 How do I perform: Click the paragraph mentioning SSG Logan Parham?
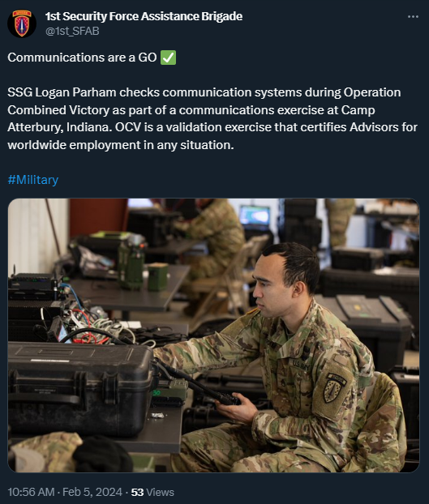click(212, 118)
